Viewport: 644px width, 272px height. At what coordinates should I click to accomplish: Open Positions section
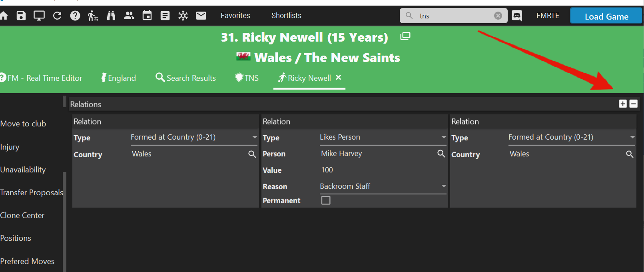click(16, 238)
